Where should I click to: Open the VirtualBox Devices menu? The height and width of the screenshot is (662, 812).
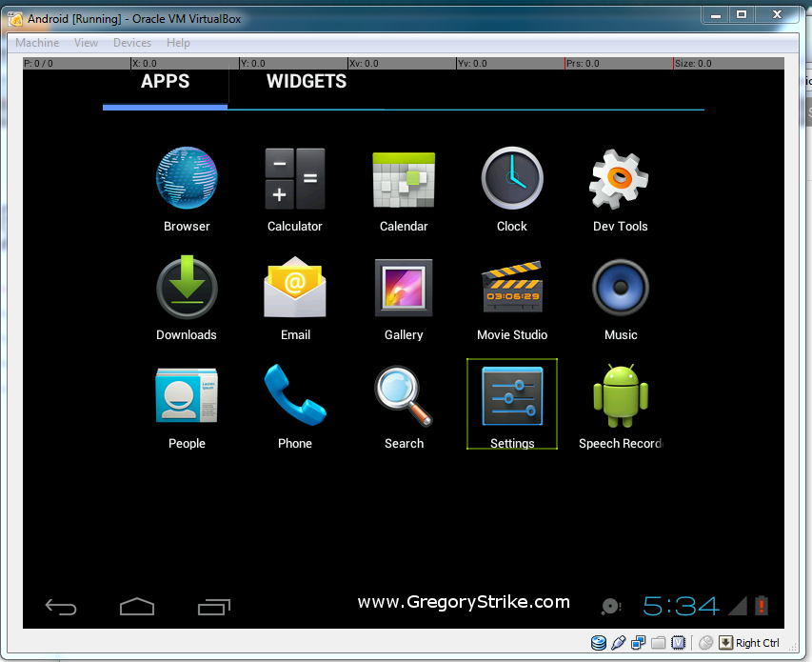(131, 43)
